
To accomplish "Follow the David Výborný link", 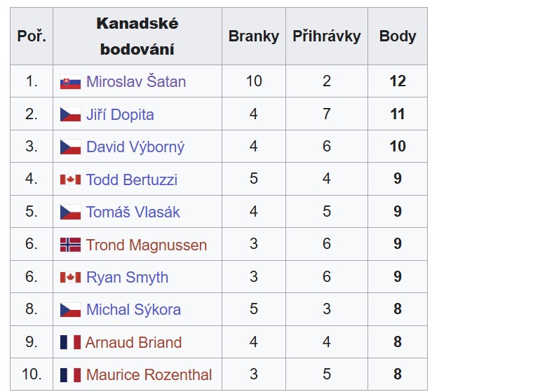I will pyautogui.click(x=135, y=147).
